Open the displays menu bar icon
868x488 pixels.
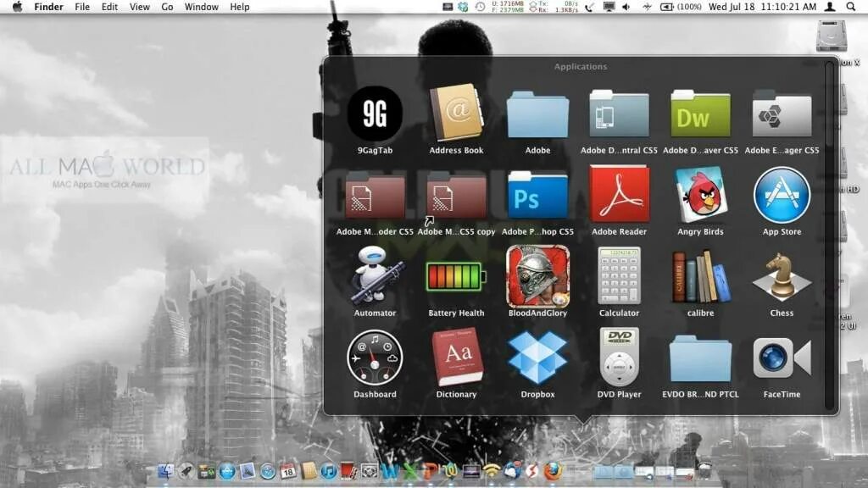pos(609,7)
